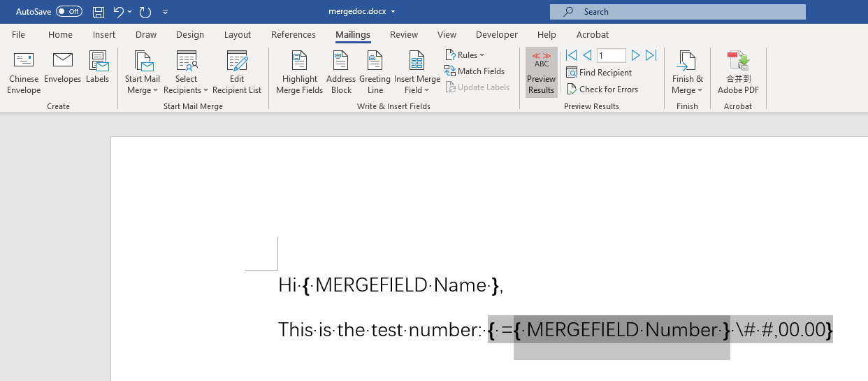Toggle Preview Results off
The image size is (868, 381).
click(542, 73)
